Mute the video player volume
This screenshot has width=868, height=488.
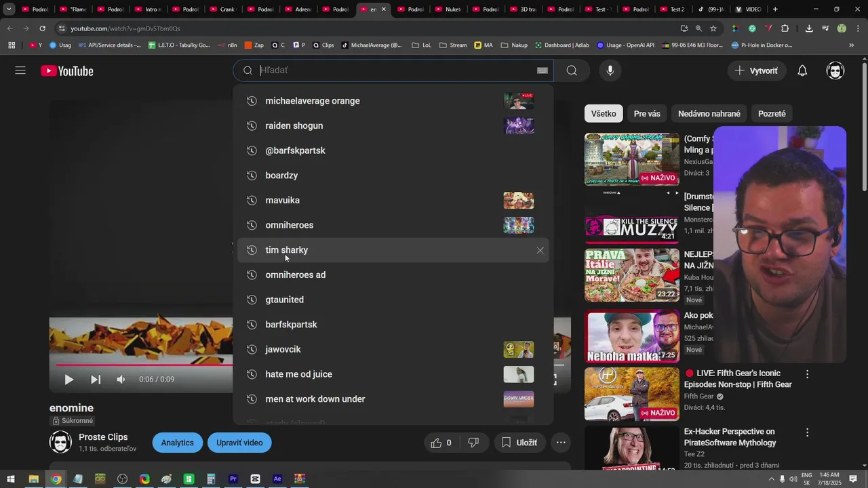tap(121, 380)
